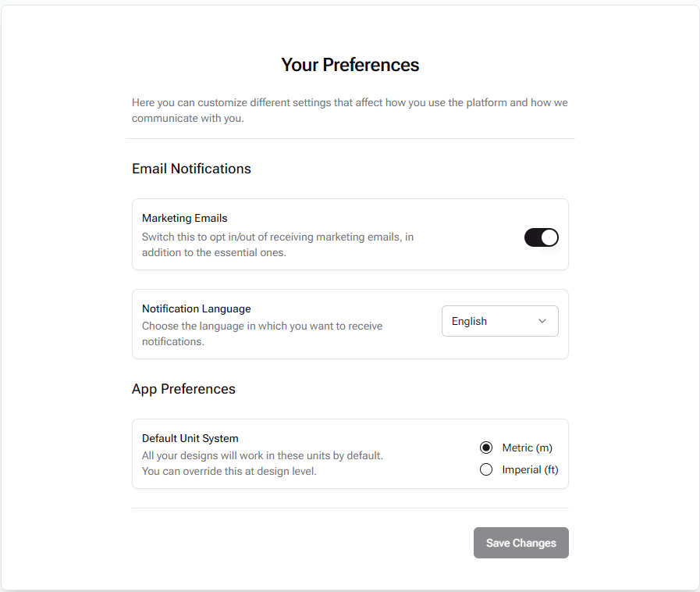The height and width of the screenshot is (592, 700).
Task: Open the Notification Language dropdown
Action: coord(499,321)
